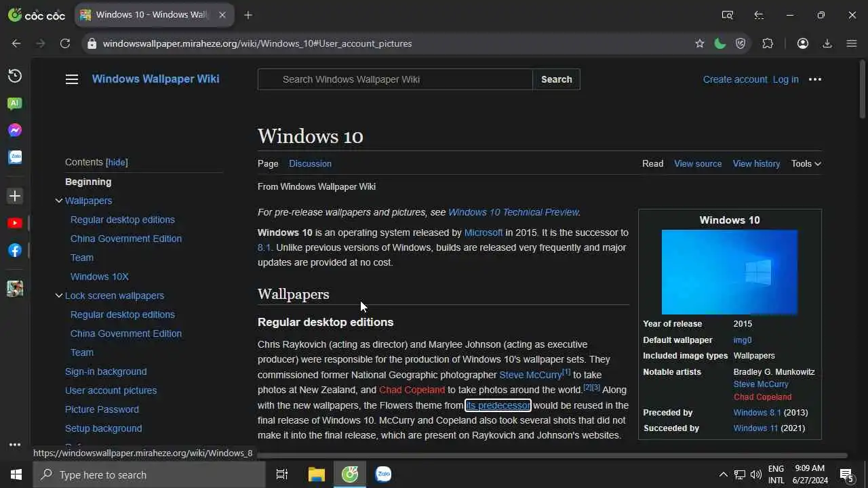Open the notification center icon

[846, 474]
